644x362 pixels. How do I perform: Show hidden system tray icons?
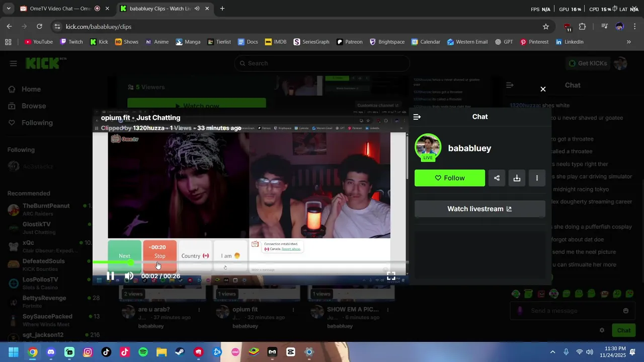[552, 352]
